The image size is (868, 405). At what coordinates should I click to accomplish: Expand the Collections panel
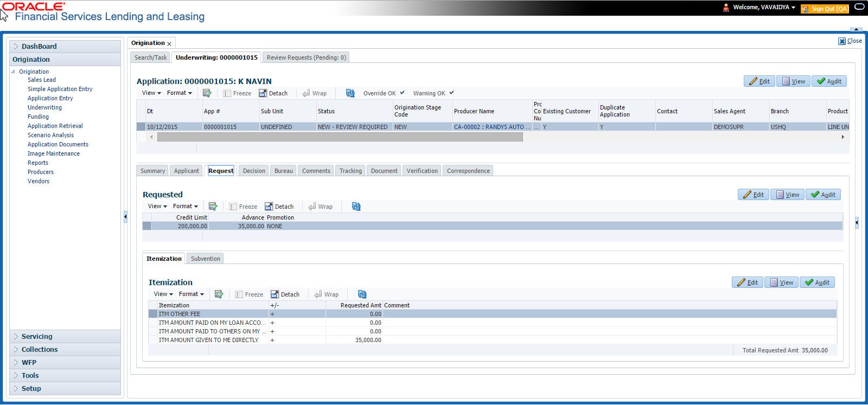[65, 350]
